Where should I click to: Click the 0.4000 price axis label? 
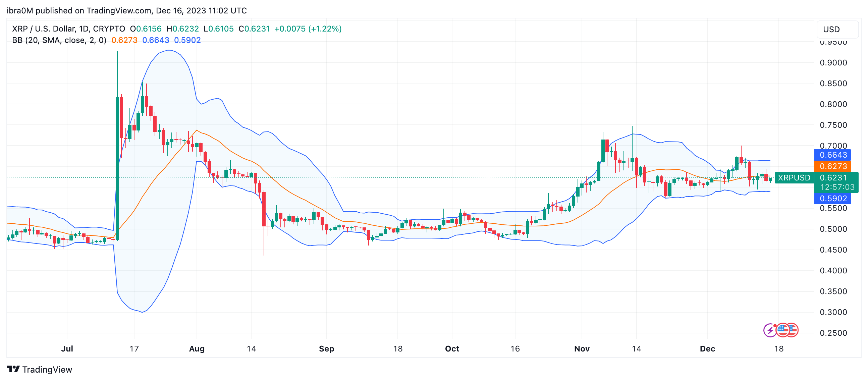[x=833, y=271]
